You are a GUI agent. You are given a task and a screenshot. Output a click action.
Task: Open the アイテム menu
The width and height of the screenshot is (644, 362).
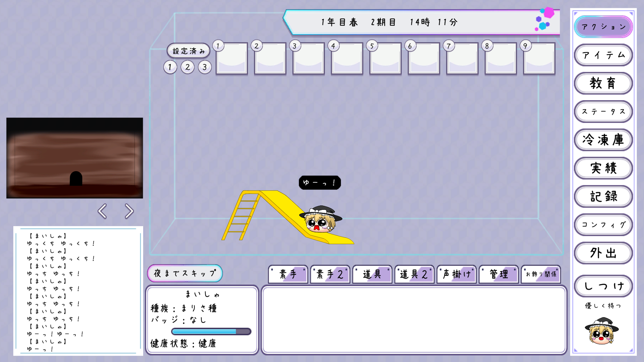(603, 55)
